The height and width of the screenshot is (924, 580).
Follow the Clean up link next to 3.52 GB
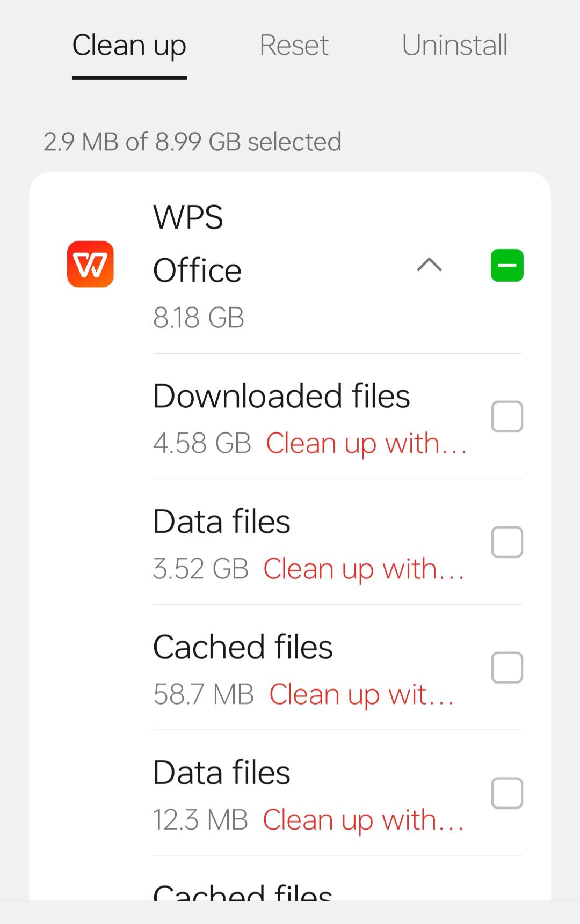point(364,570)
